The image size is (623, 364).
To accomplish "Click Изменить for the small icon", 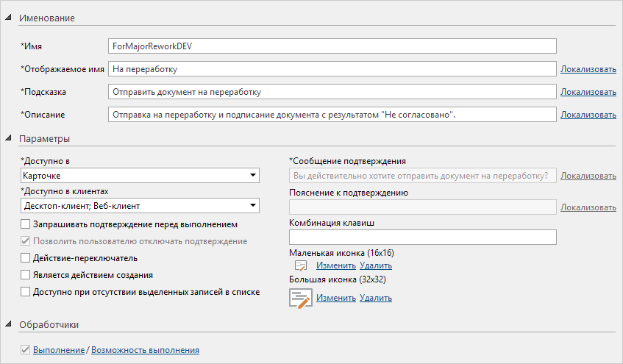I will click(335, 265).
